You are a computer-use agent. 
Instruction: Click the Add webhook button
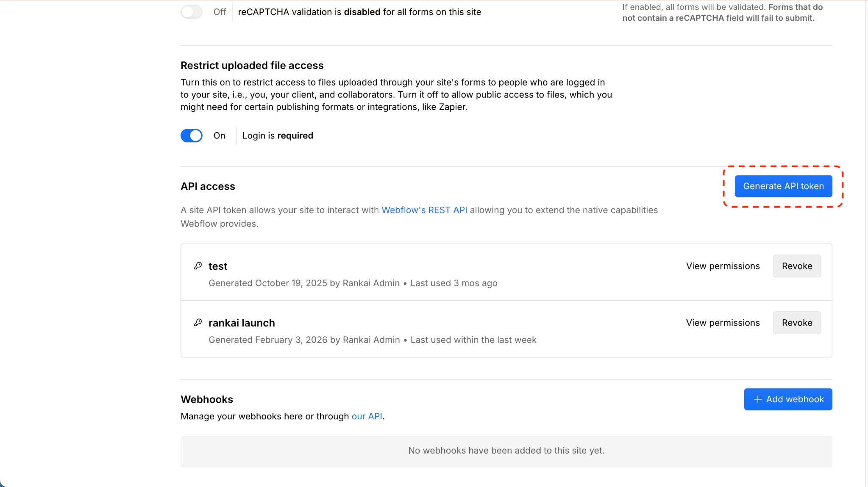(787, 399)
